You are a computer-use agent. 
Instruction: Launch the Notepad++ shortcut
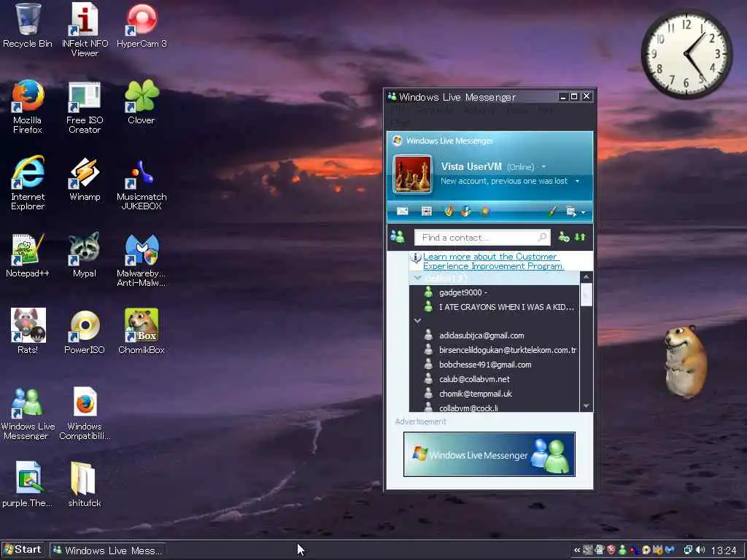[28, 254]
